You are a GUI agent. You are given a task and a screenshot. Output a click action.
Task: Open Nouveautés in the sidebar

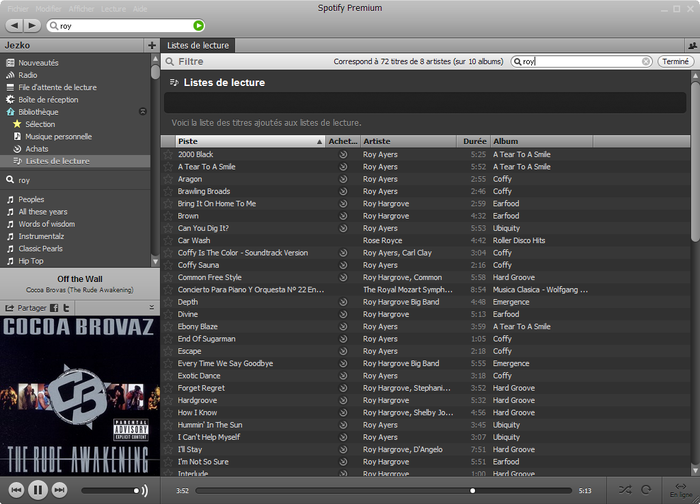click(38, 63)
